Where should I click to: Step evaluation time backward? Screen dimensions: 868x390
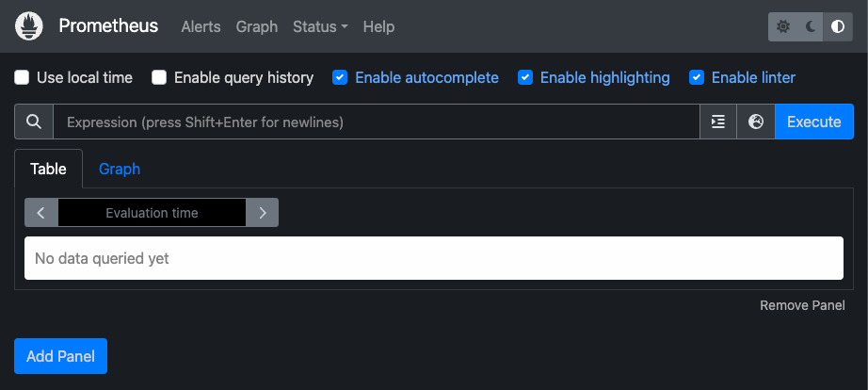coord(40,213)
